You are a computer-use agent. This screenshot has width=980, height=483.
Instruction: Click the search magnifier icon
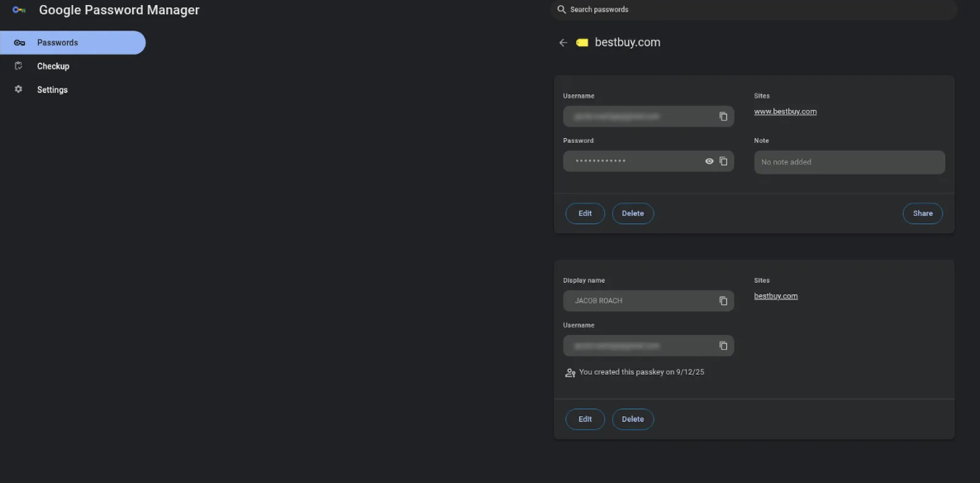click(x=562, y=10)
